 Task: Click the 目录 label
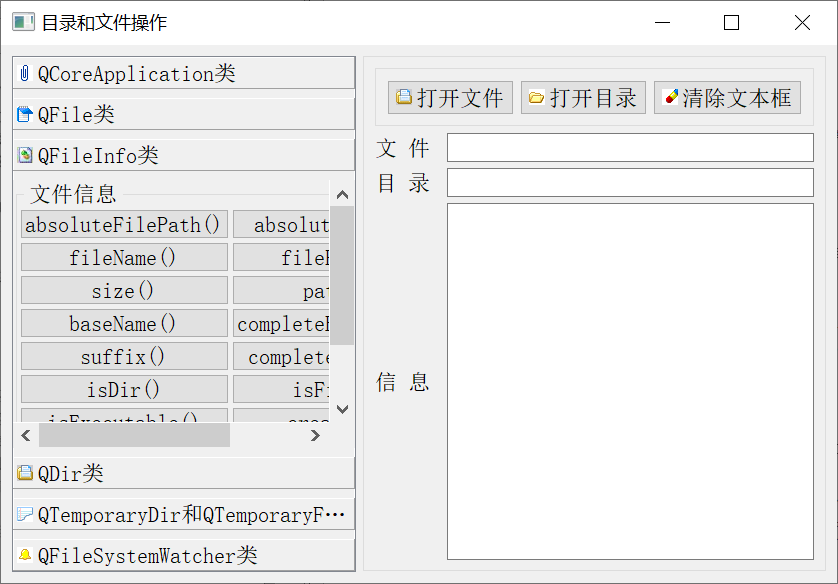point(402,183)
